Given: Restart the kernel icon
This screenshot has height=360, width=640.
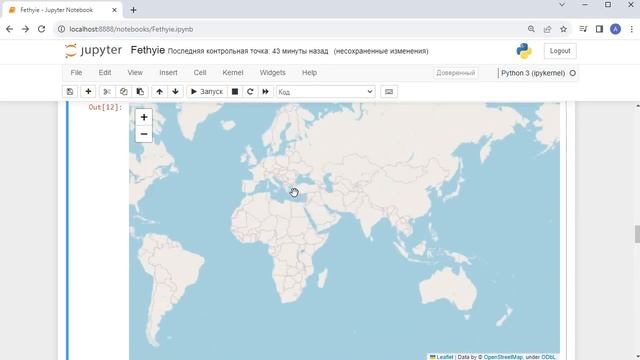Looking at the screenshot, I should click(x=250, y=92).
